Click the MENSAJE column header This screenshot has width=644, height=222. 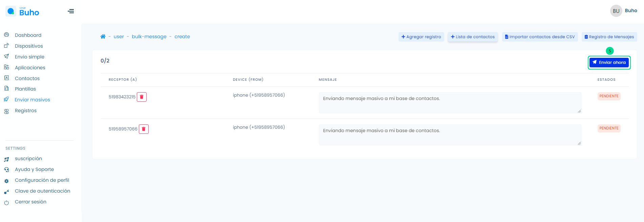click(328, 80)
